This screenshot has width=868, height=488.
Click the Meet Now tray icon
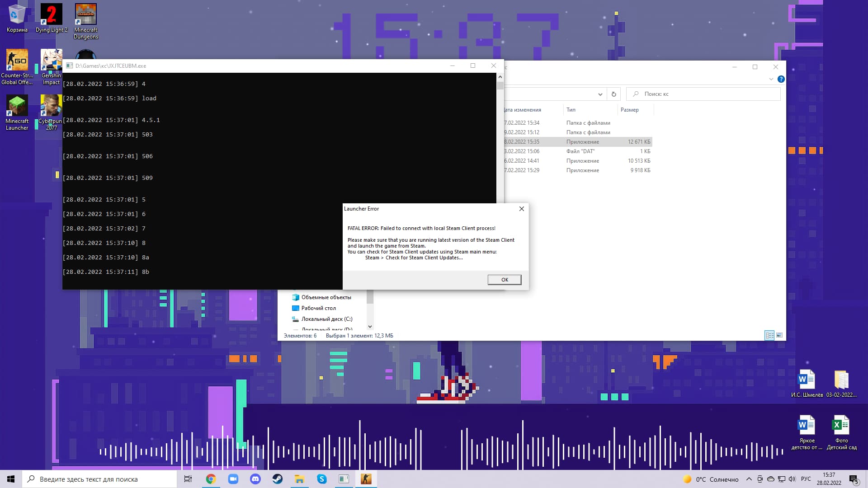(x=760, y=479)
